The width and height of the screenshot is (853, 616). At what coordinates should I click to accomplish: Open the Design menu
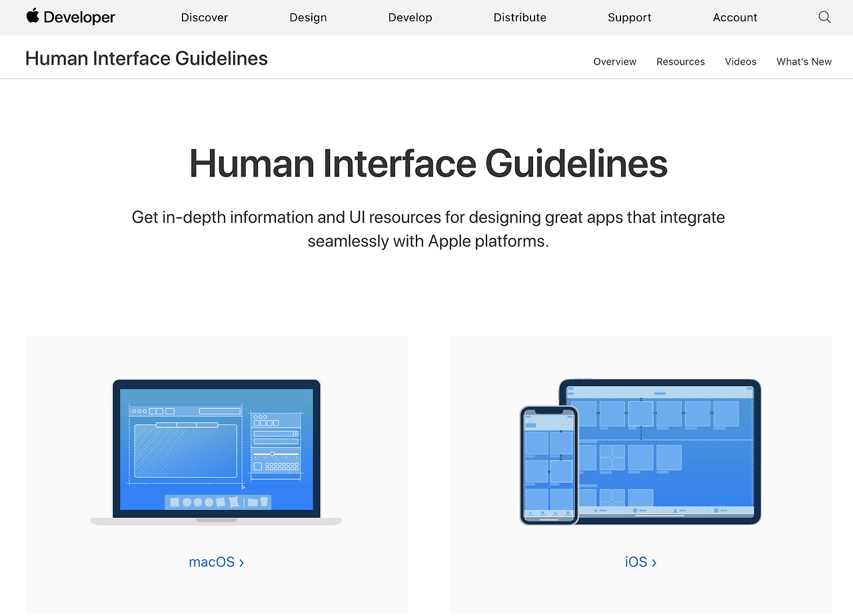tap(308, 18)
